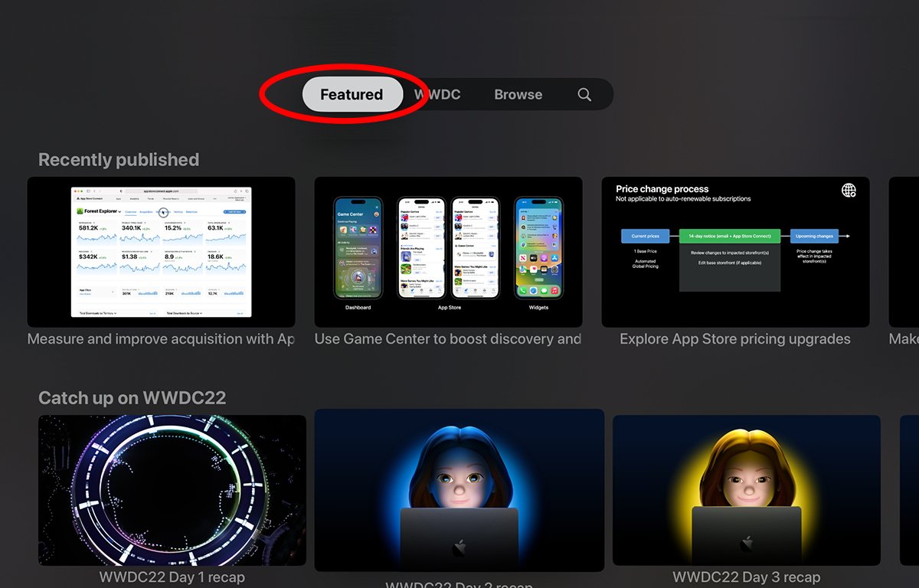Select the partially visible fourth Recently published video
This screenshot has height=588, width=919.
coord(904,252)
